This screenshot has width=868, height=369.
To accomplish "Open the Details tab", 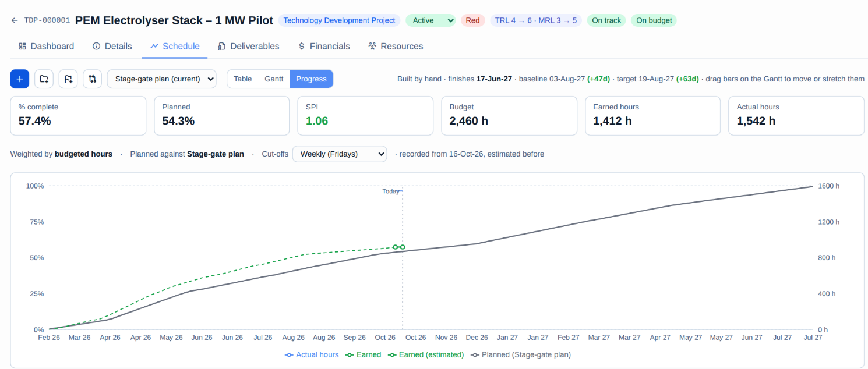I will pos(112,47).
